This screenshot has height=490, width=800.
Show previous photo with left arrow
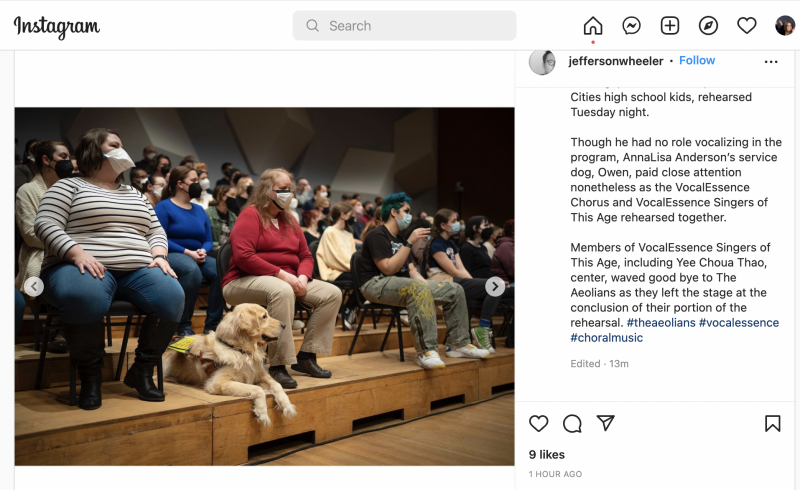pos(34,287)
